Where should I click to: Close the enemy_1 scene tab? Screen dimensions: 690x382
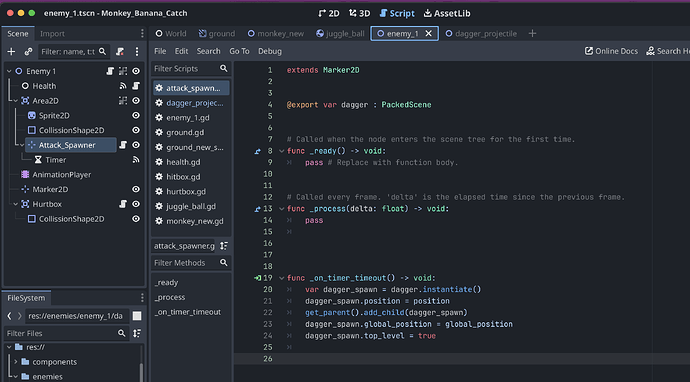tap(428, 33)
